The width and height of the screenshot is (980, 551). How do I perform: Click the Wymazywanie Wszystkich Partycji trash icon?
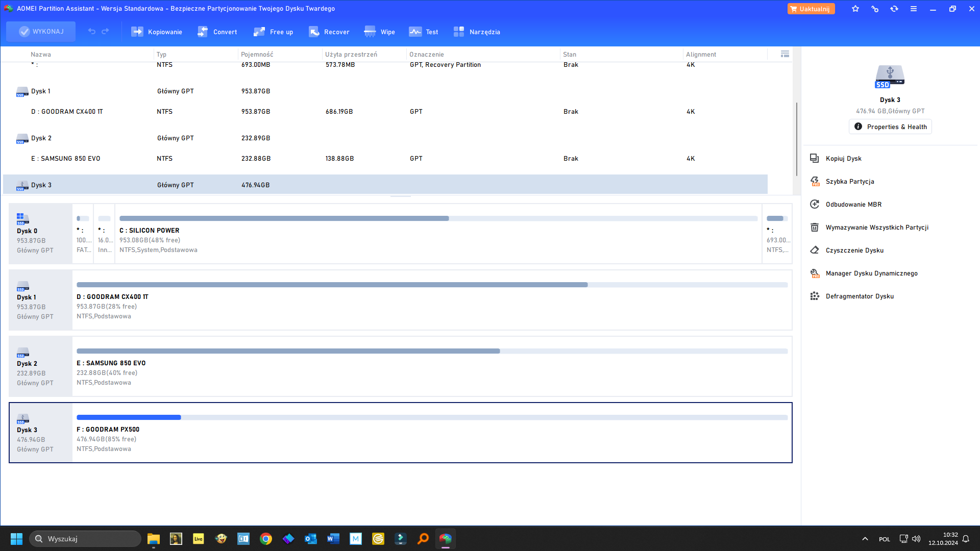[x=815, y=228]
